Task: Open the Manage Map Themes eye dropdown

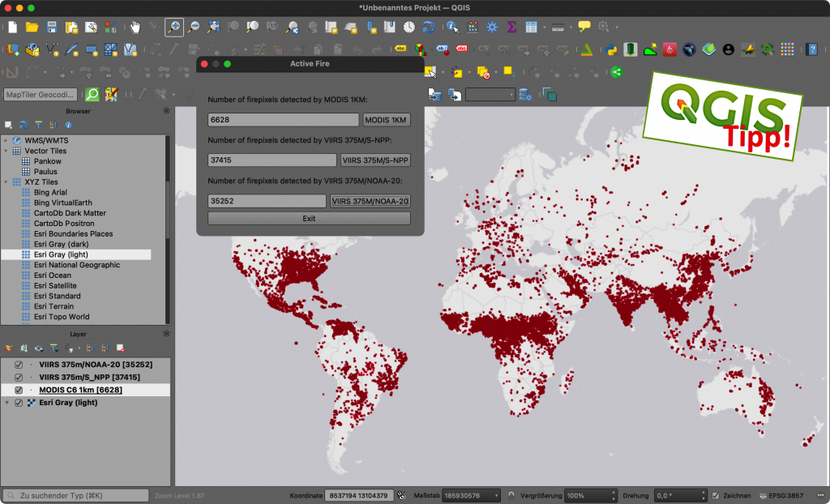Action: [x=39, y=348]
